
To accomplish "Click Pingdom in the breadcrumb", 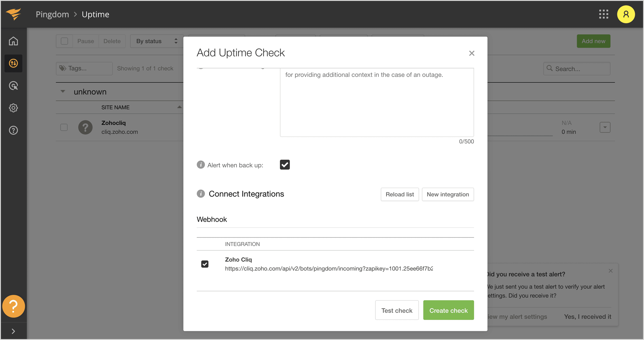I will 52,14.
